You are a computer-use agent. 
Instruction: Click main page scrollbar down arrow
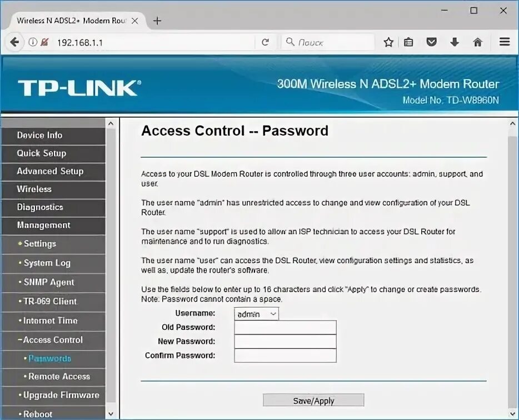pos(512,414)
